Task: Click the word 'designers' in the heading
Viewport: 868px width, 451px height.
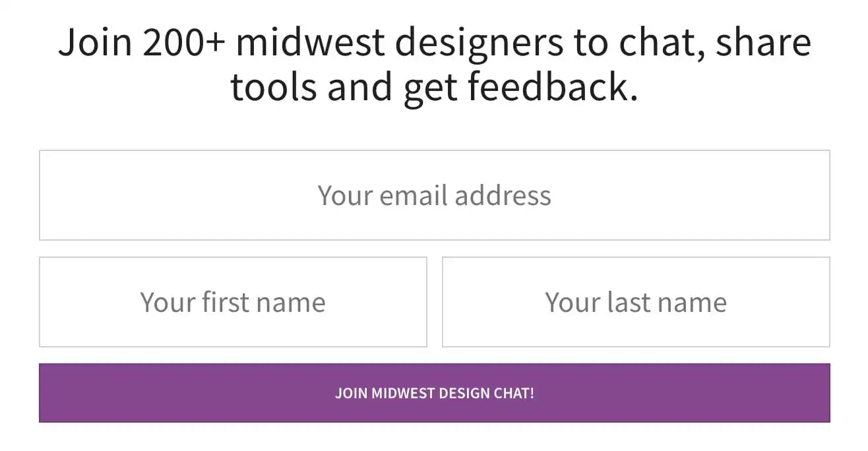Action: click(x=480, y=43)
